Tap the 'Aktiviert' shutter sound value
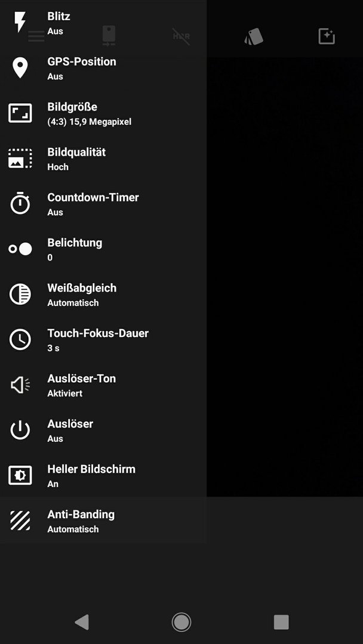This screenshot has width=363, height=644. coord(65,394)
